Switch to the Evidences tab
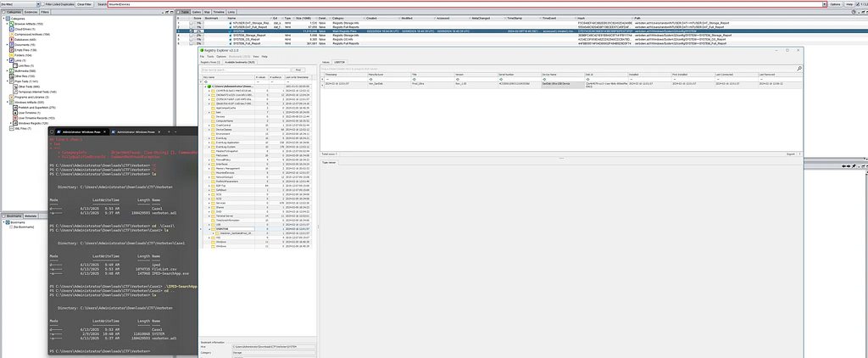 point(31,12)
